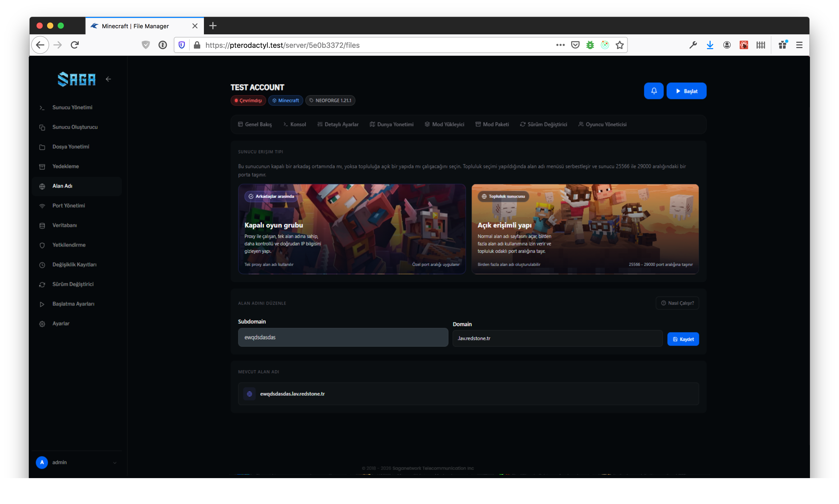Viewport: 839px width, 504px height.
Task: Open the Downloads panel in Firefox toolbar
Action: tap(710, 45)
